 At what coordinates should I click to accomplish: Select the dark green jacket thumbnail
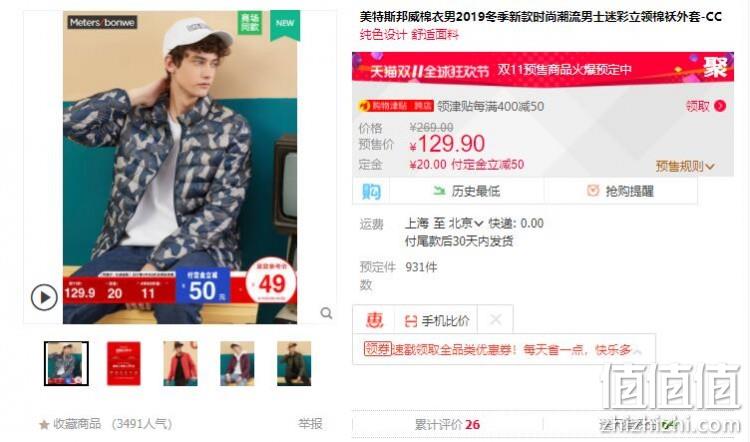pyautogui.click(x=294, y=364)
